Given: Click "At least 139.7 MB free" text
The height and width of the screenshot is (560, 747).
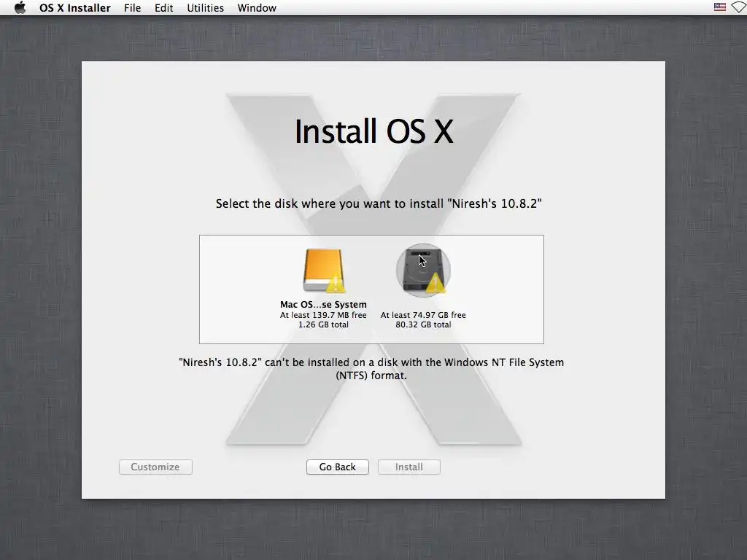Looking at the screenshot, I should tap(323, 315).
